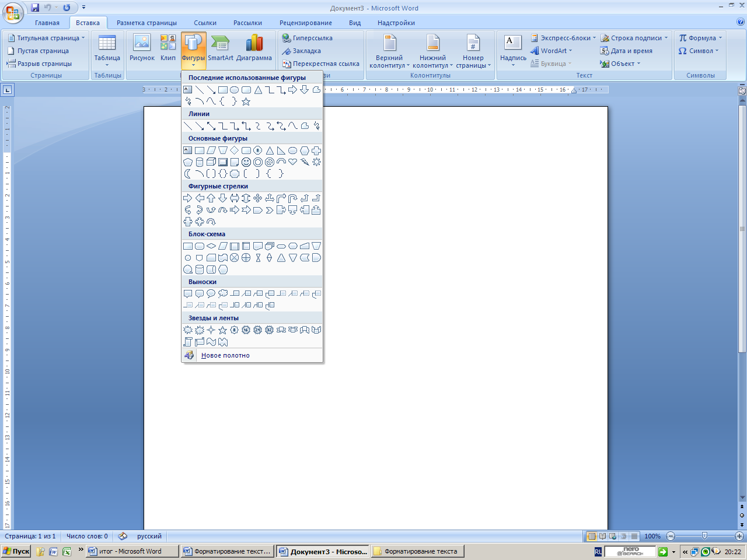The image size is (747, 560).
Task: Choose the prohibition "No" symbol shape
Action: [x=270, y=162]
